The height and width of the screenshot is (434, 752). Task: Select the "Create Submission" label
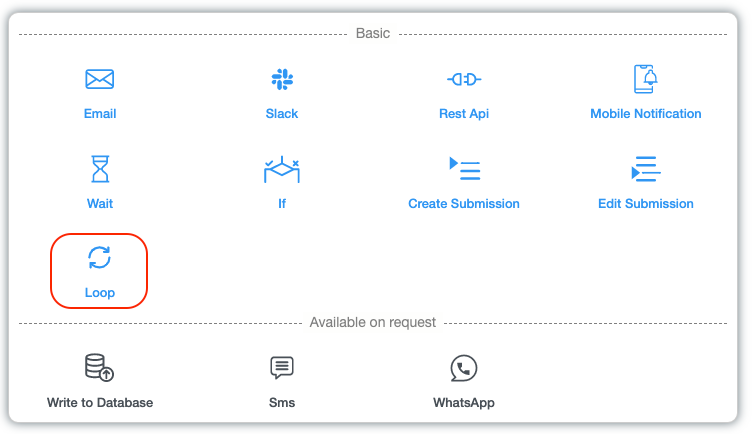[x=464, y=204]
